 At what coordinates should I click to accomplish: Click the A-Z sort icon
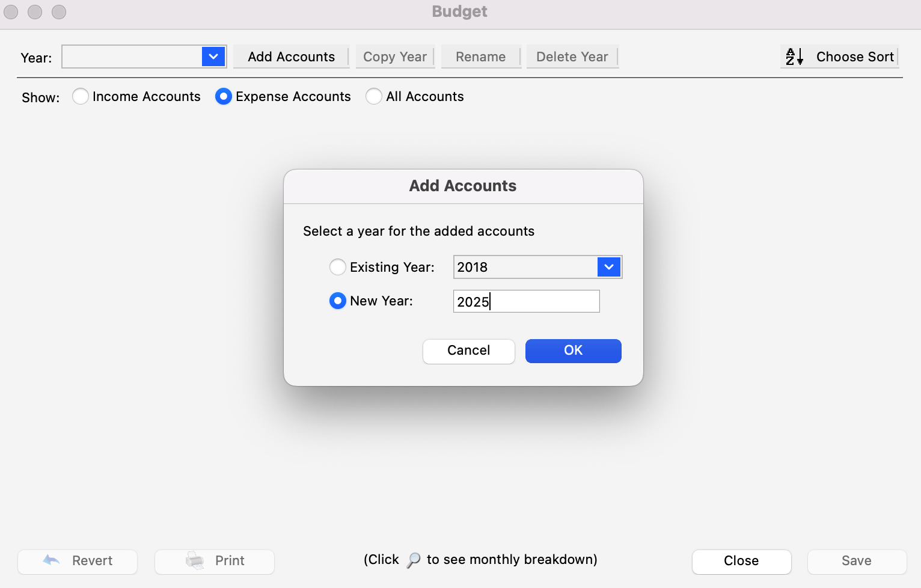(794, 57)
